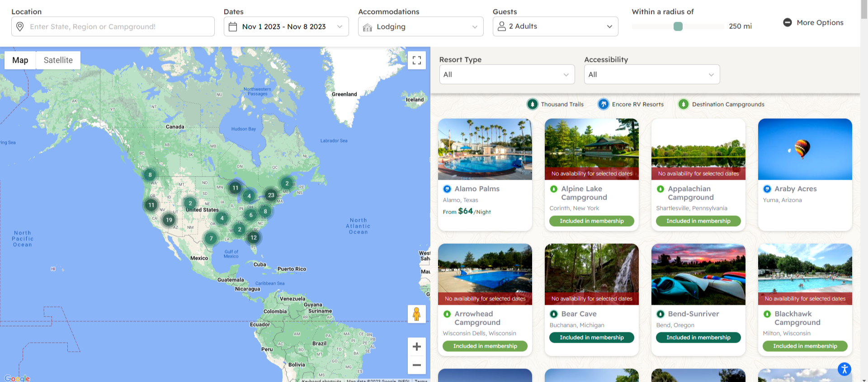Open the Araby Acres resort title link
The image size is (868, 382).
click(x=796, y=189)
